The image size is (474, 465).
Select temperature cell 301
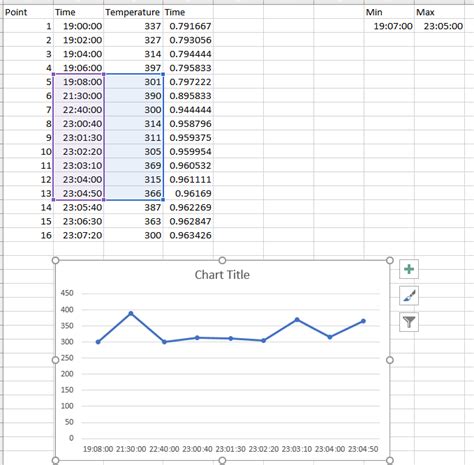(133, 82)
